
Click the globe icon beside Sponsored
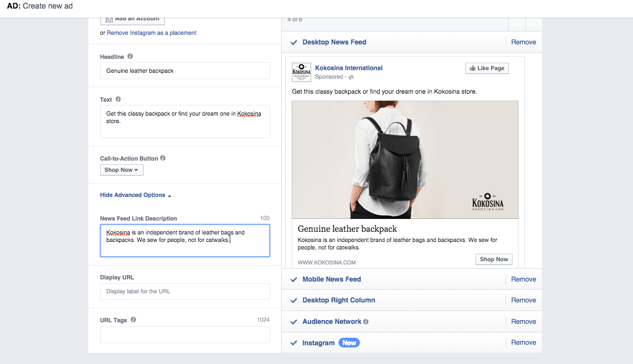pos(351,77)
